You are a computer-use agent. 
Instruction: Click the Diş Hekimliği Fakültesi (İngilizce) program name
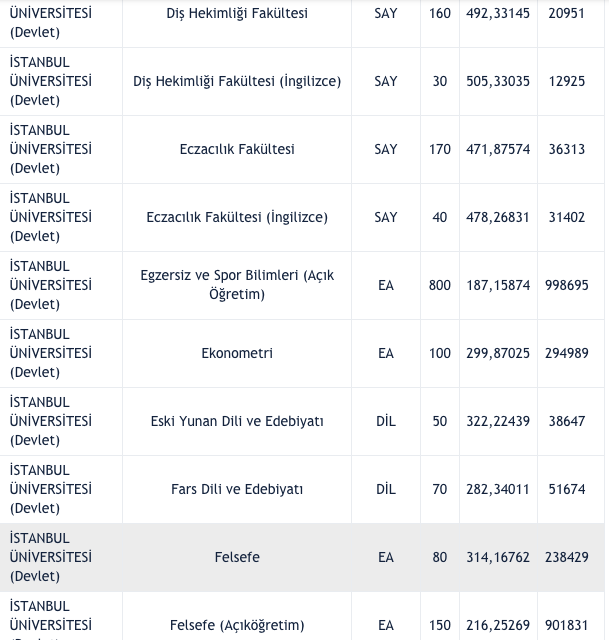[x=237, y=81]
